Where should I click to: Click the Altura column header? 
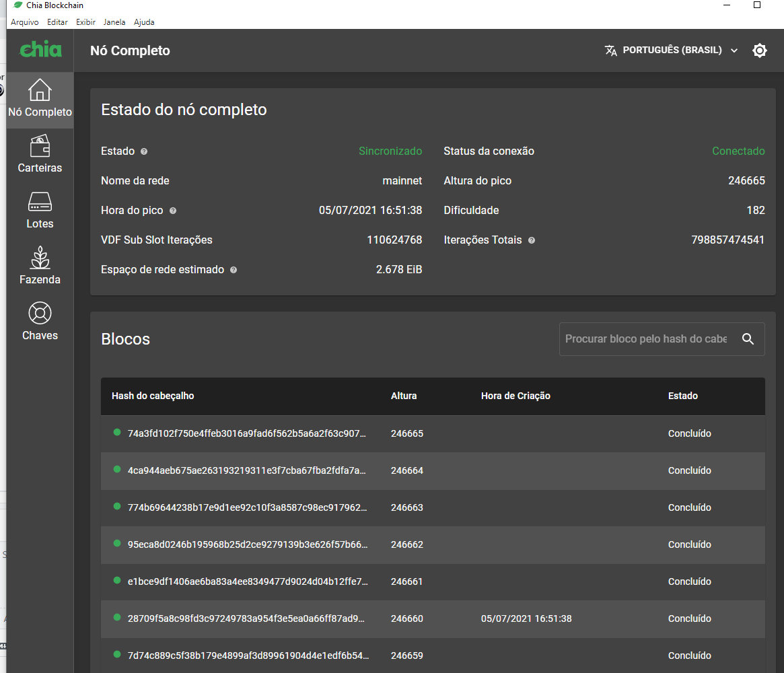(404, 396)
